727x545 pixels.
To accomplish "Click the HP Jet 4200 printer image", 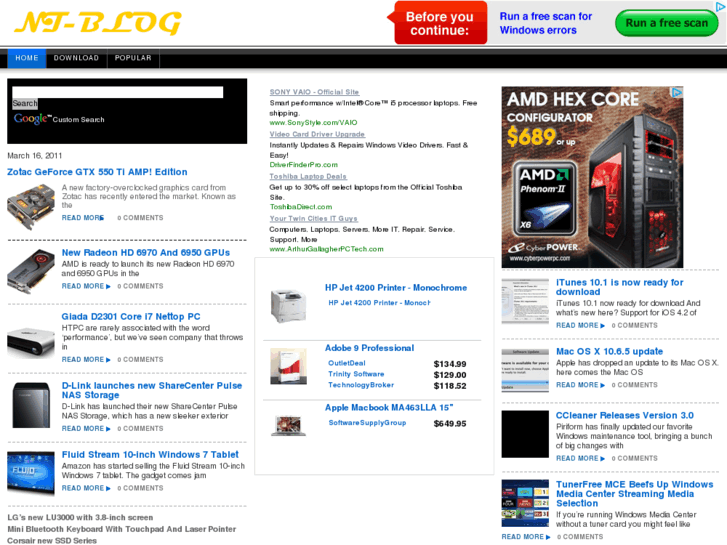I will [288, 306].
